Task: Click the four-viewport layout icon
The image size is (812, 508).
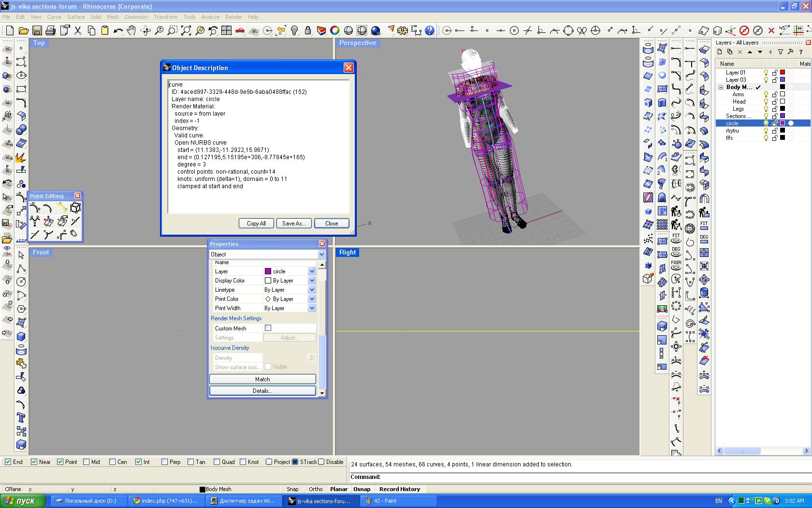Action: (226, 31)
